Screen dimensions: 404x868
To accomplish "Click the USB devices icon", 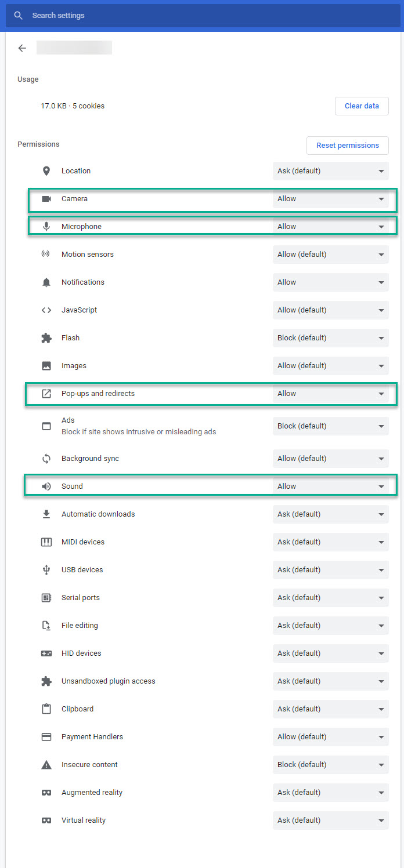I will [46, 569].
